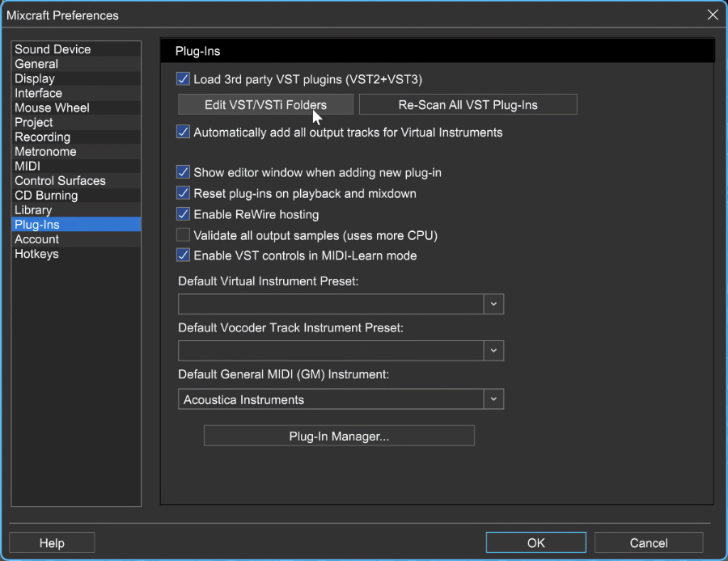
Task: Disable Enable ReWire hosting checkbox
Action: (183, 214)
